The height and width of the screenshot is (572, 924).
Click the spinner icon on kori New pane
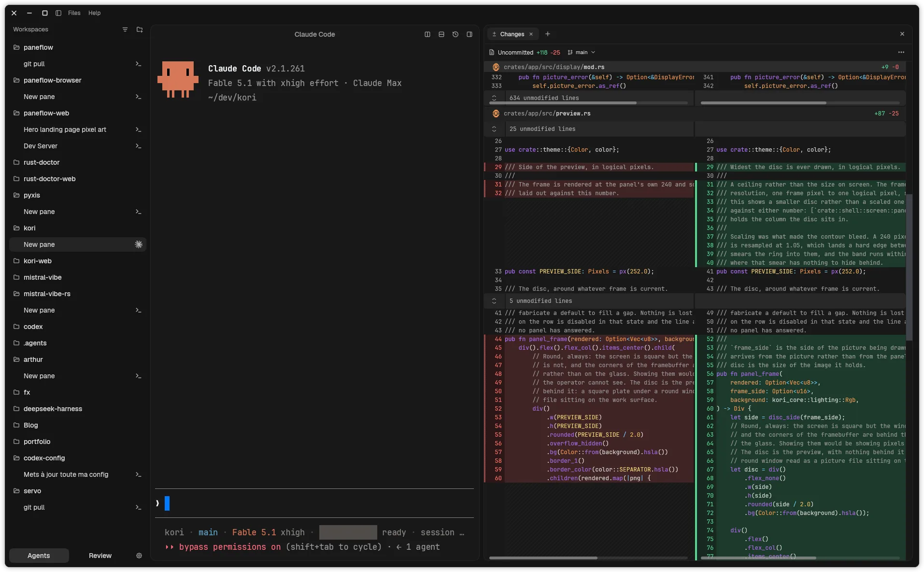click(x=139, y=244)
